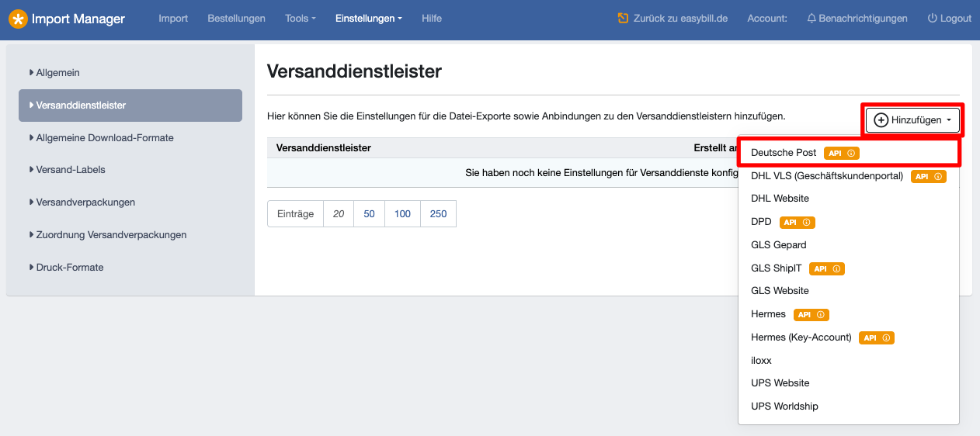Image resolution: width=980 pixels, height=436 pixels.
Task: Choose UPS Worldship from the dropdown
Action: (849, 407)
